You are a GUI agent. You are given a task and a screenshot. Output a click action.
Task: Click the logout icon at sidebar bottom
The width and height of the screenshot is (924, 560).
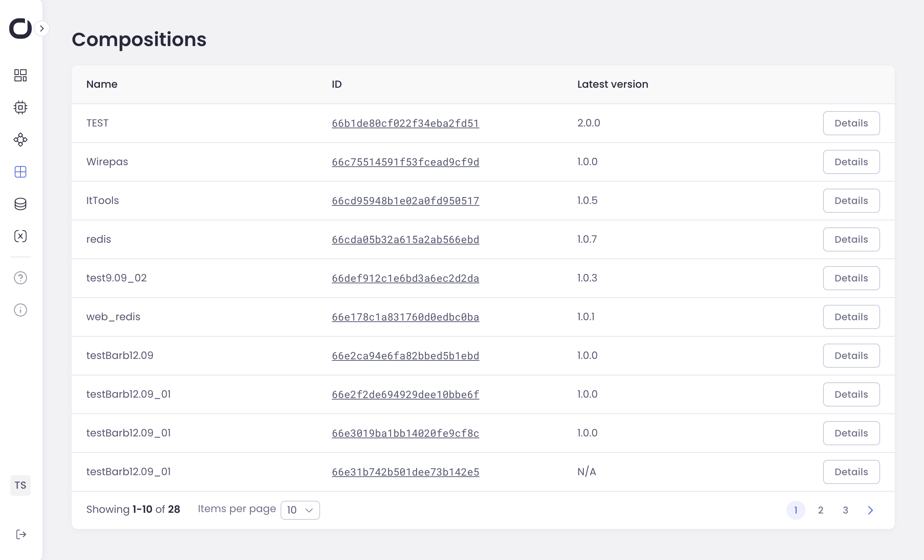[21, 534]
